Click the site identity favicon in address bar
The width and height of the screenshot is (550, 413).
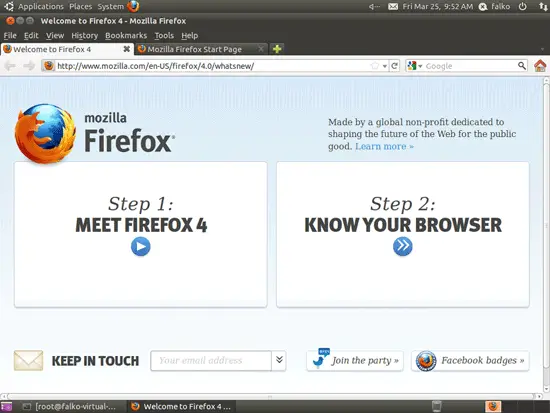[49, 66]
